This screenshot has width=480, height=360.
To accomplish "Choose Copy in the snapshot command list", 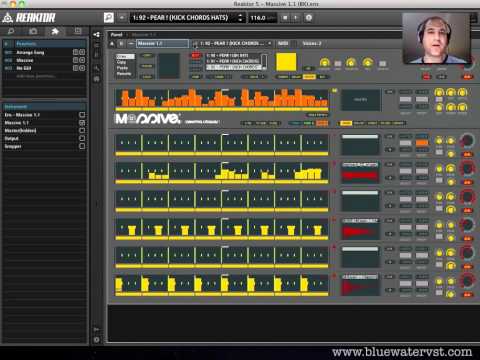I will [122, 62].
